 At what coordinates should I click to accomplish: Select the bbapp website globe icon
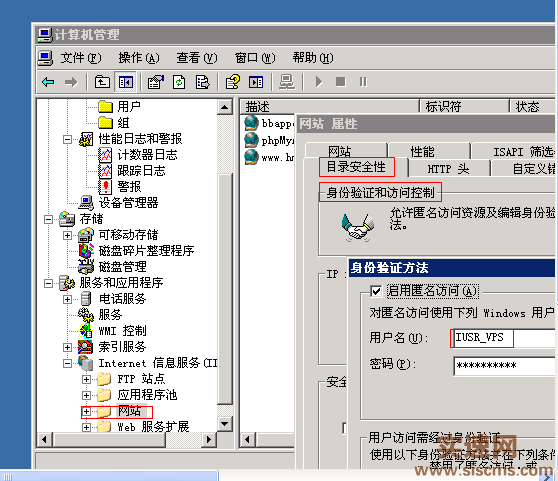tap(251, 123)
